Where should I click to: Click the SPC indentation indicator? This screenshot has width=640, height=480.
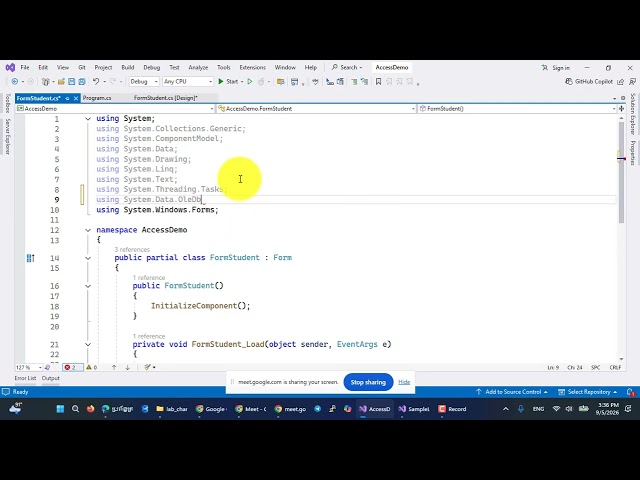pos(596,367)
